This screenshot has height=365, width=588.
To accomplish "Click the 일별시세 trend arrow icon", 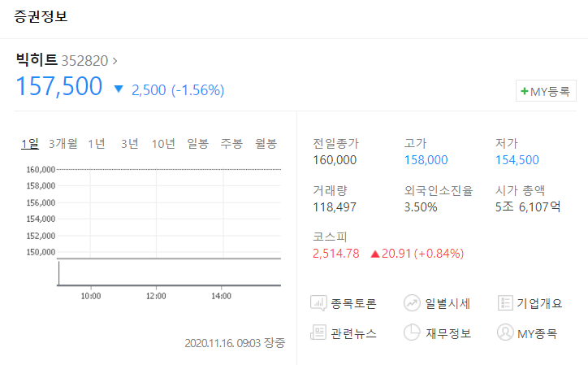I will coord(412,303).
